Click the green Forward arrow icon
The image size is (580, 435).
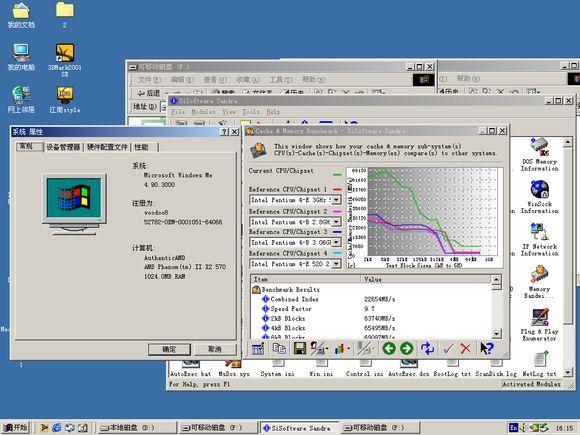(407, 348)
